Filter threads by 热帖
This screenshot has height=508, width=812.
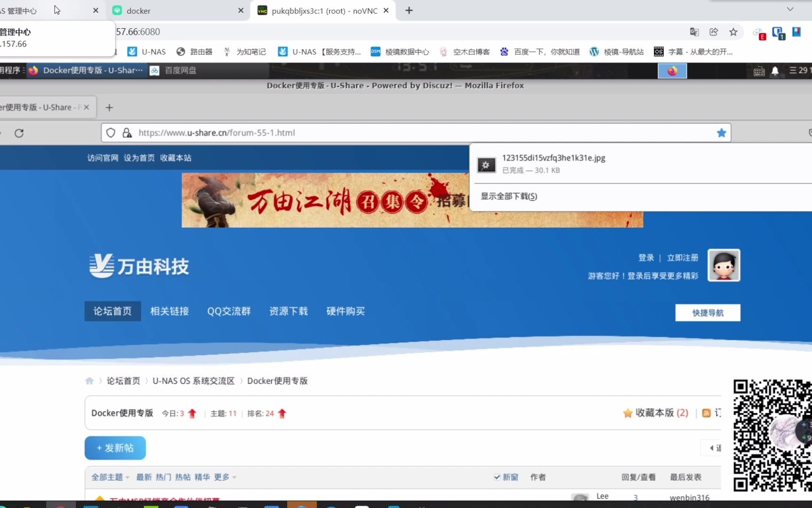pos(183,477)
